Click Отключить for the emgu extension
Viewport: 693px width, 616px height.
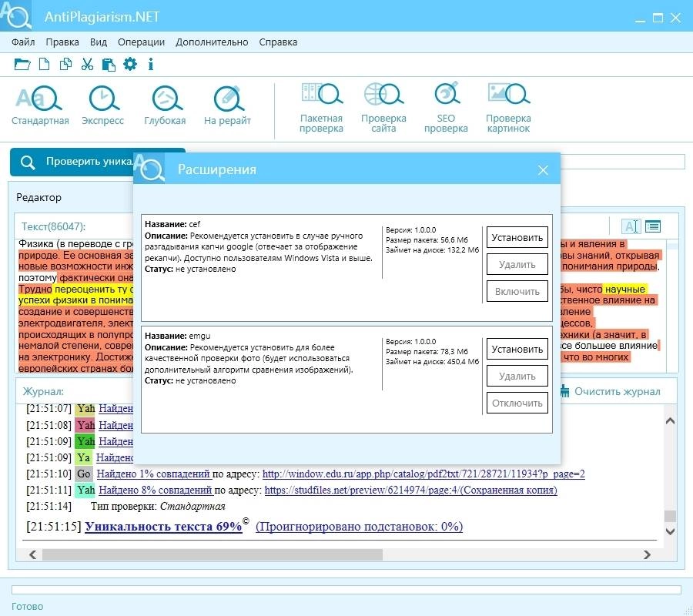click(517, 403)
